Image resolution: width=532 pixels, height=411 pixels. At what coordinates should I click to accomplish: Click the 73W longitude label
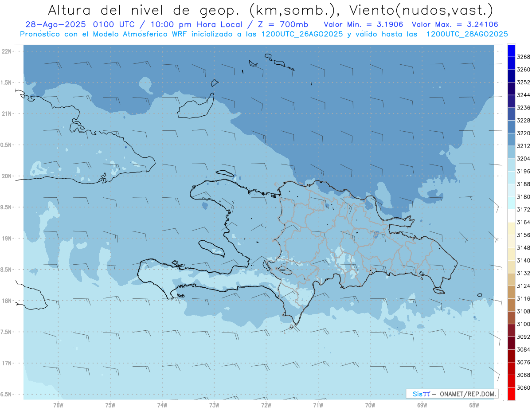(214, 405)
